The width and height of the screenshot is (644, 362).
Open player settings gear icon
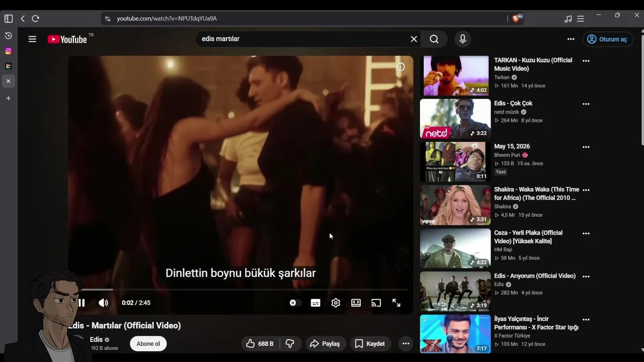point(336,303)
